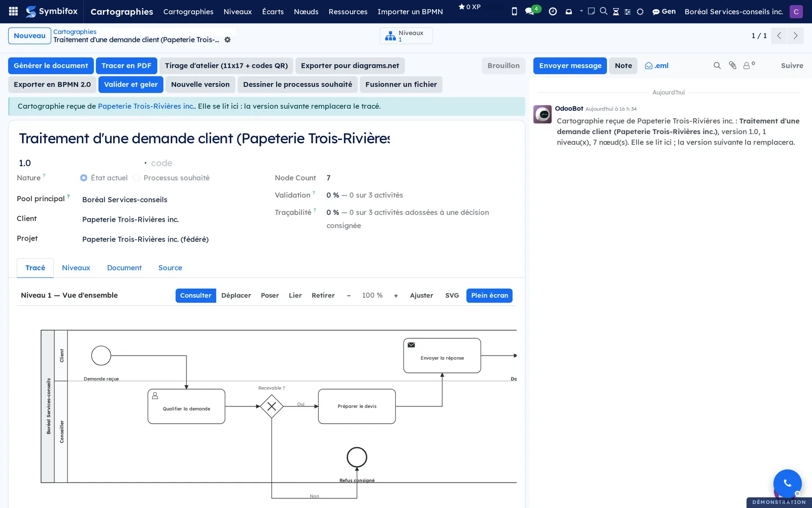
Task: Click the Nouveau button
Action: click(x=29, y=36)
